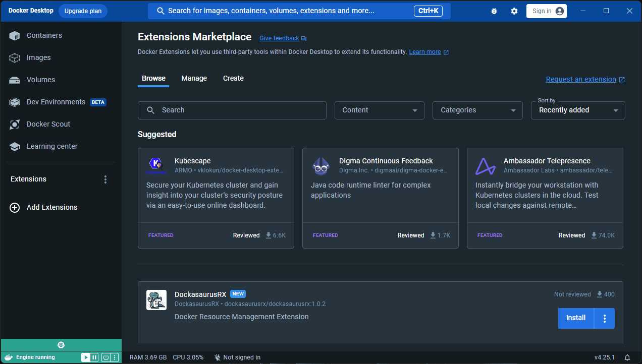Viewport: 642px width, 364px height.
Task: Install the DockasaurusRX extension
Action: pos(576,318)
